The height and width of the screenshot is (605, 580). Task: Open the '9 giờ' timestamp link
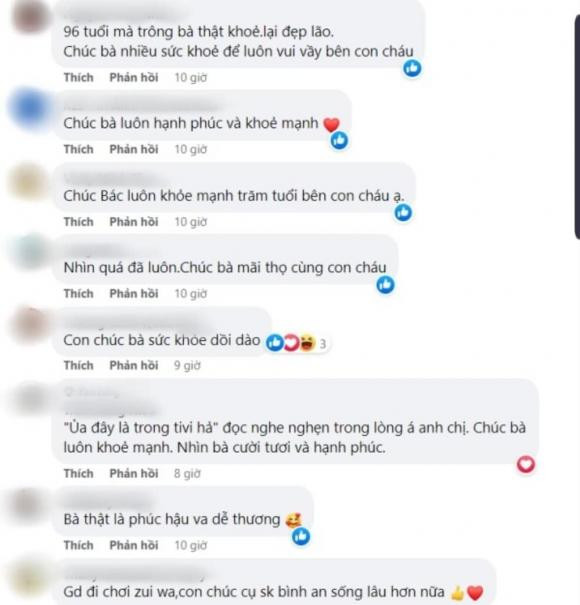pos(187,365)
